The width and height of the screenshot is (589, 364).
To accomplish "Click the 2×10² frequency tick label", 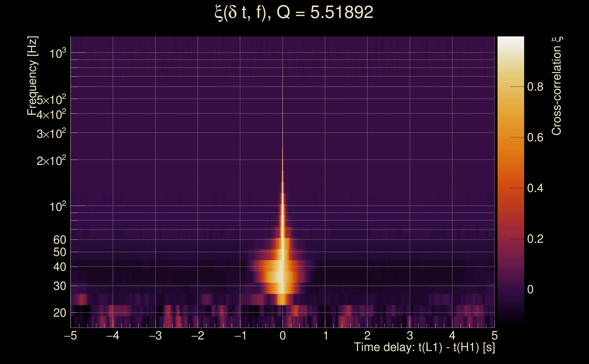I will (x=51, y=161).
